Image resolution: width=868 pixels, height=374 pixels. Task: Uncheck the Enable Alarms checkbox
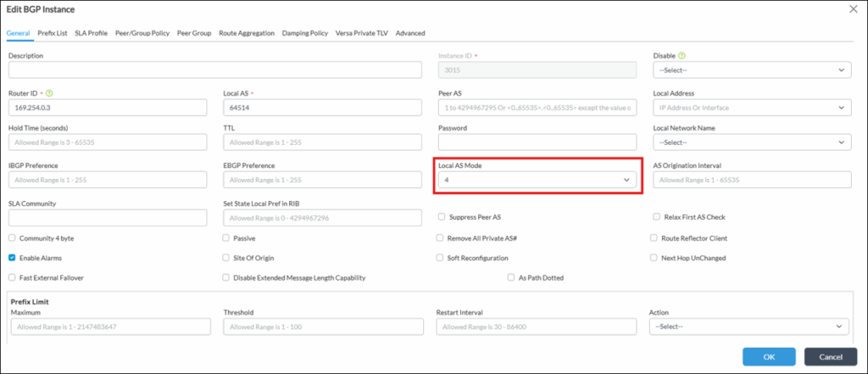coord(12,258)
